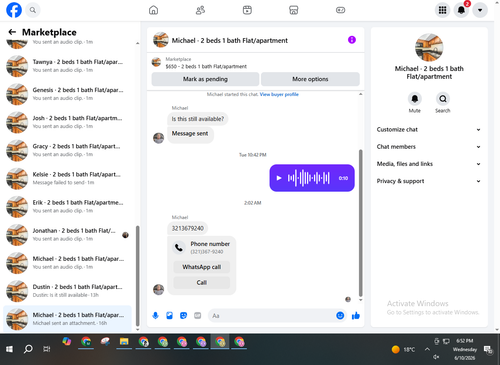This screenshot has width=500, height=365.
Task: Select Michael conversation sent attachment 16h
Action: point(67,319)
